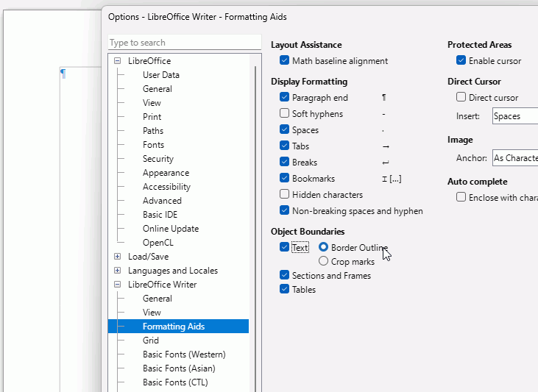Toggle the Tables boundaries checkbox
This screenshot has height=392, width=538.
pyautogui.click(x=284, y=290)
